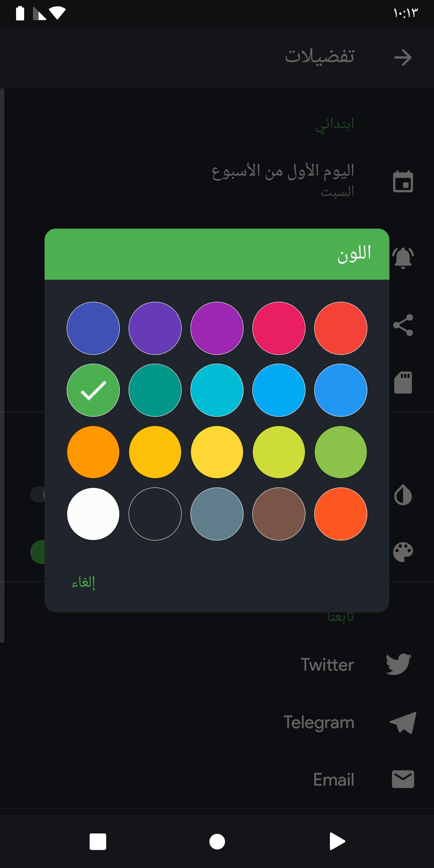Screen dimensions: 434x868
Task: Tap the Telegram paper plane icon
Action: (x=403, y=722)
